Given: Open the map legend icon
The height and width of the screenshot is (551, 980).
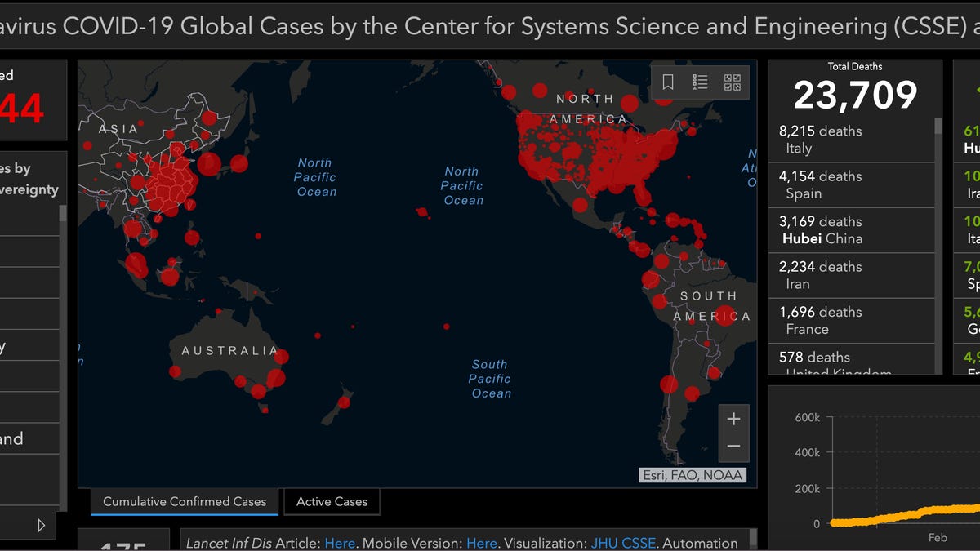Looking at the screenshot, I should pos(700,82).
